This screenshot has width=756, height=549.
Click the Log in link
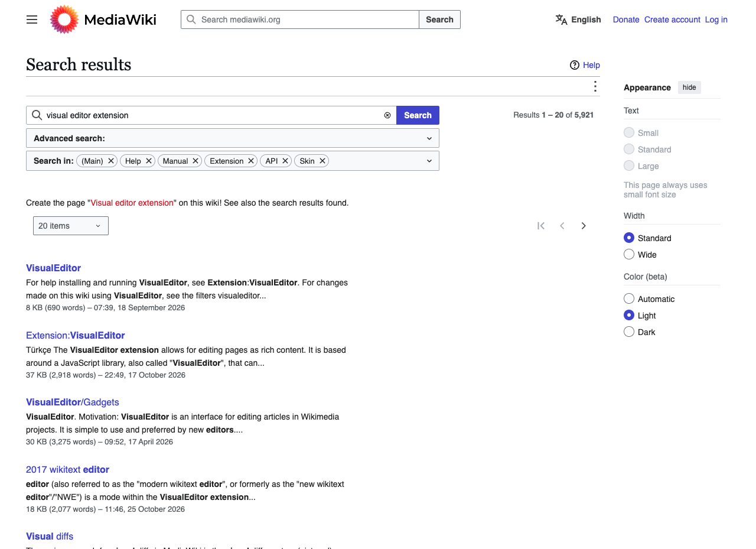[716, 20]
